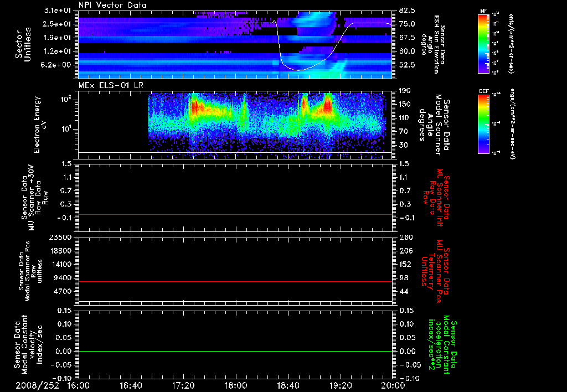Image resolution: width=567 pixels, height=392 pixels.
Task: Click the 260 telemetry axis tick label
Action: pyautogui.click(x=405, y=237)
